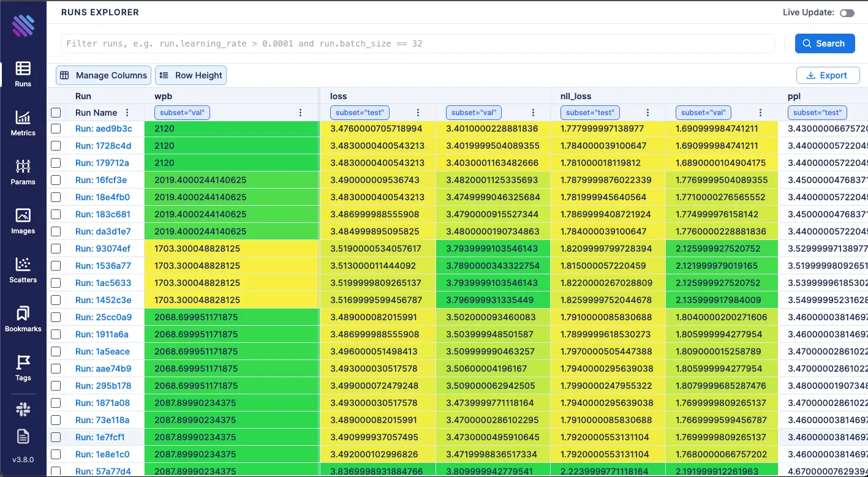Click loss value 3.4010000228881836
Screen dimensions: 868x477
(492, 129)
